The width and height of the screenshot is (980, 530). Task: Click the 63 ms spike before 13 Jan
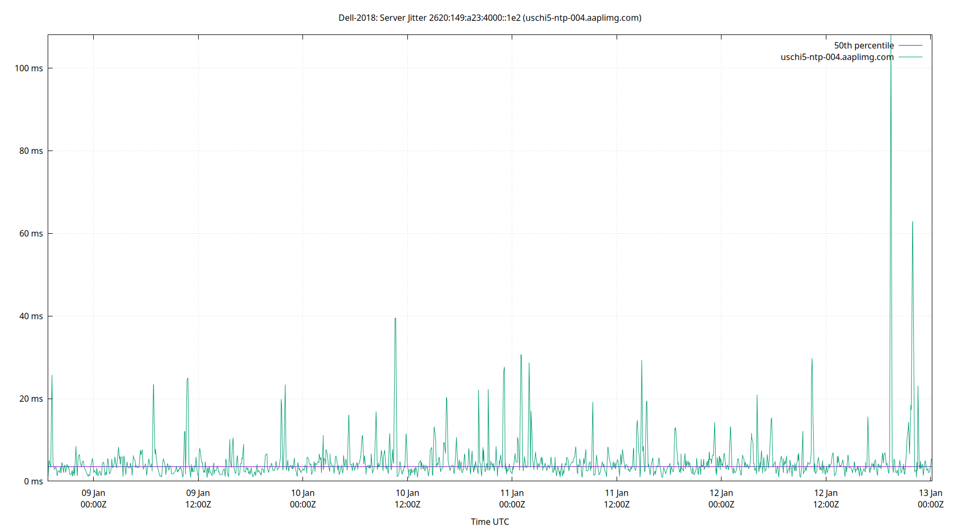913,223
